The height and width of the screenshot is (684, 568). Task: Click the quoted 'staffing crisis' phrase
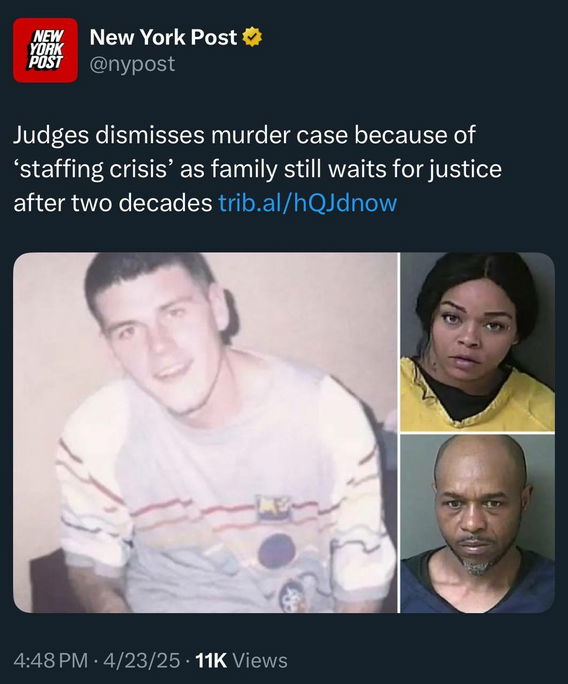click(94, 169)
